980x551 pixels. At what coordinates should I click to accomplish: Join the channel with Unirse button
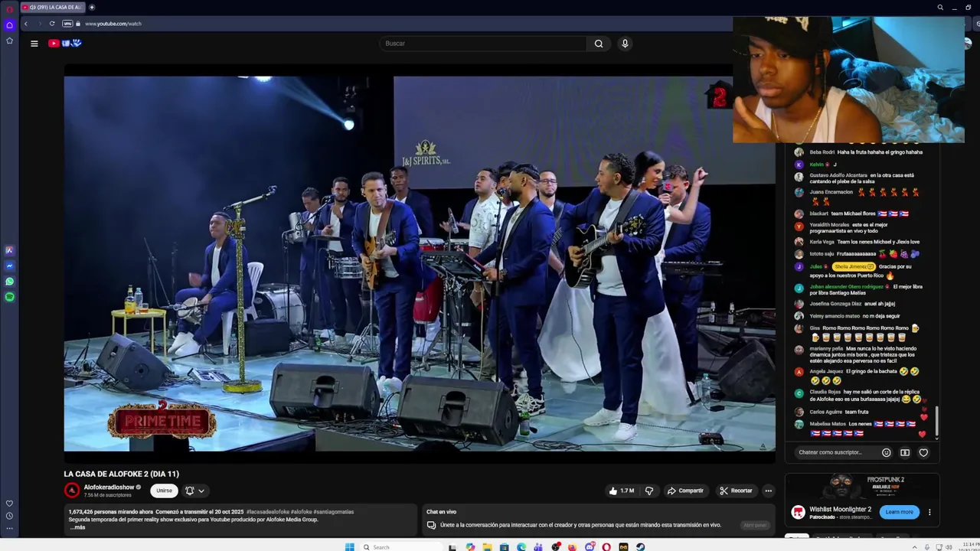164,491
